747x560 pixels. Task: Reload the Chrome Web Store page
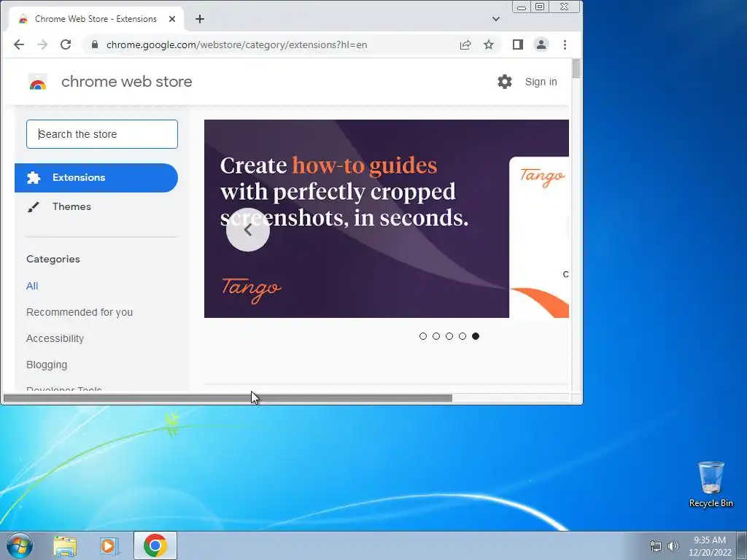pyautogui.click(x=66, y=44)
